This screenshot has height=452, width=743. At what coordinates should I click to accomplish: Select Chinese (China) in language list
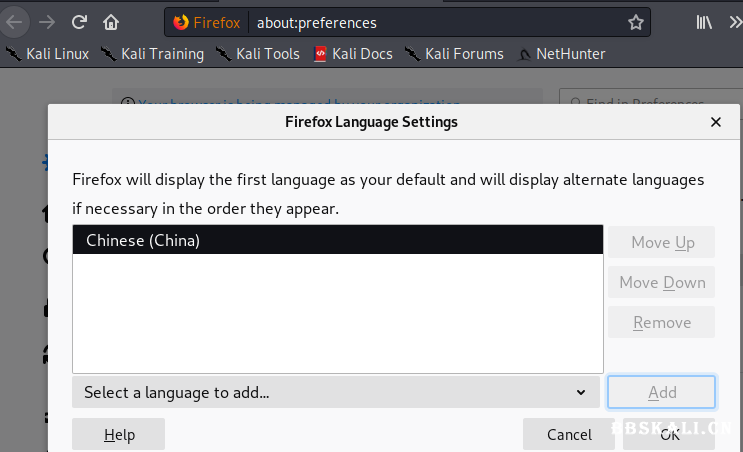338,240
